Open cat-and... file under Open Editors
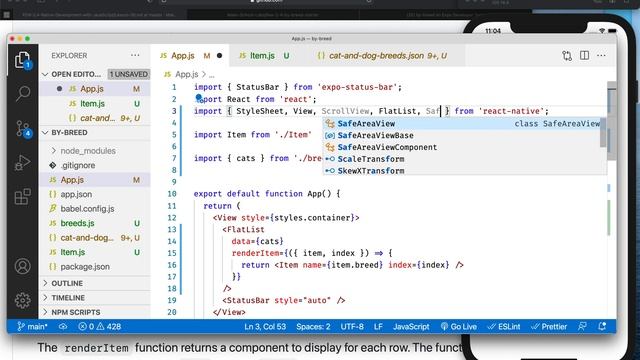Image resolution: width=640 pixels, height=360 pixels. [x=95, y=118]
